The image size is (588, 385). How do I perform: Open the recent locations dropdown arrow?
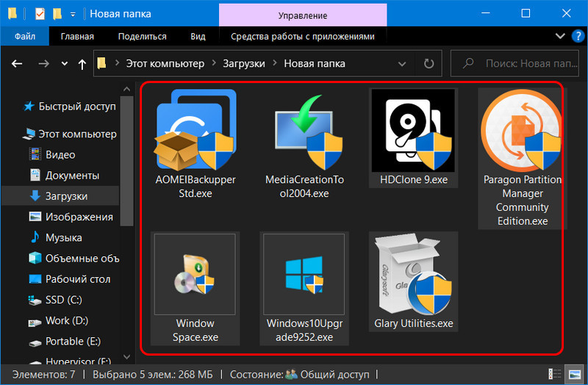pos(65,64)
